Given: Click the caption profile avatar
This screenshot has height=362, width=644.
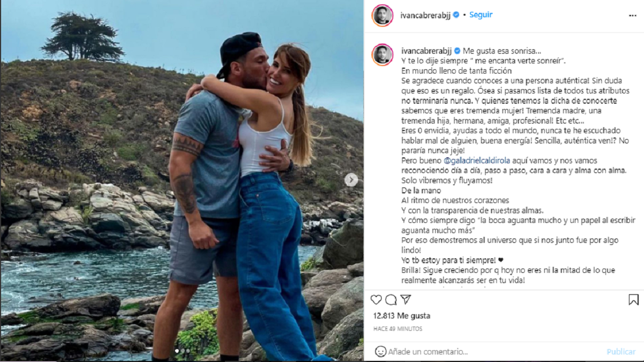Looking at the screenshot, I should [383, 55].
